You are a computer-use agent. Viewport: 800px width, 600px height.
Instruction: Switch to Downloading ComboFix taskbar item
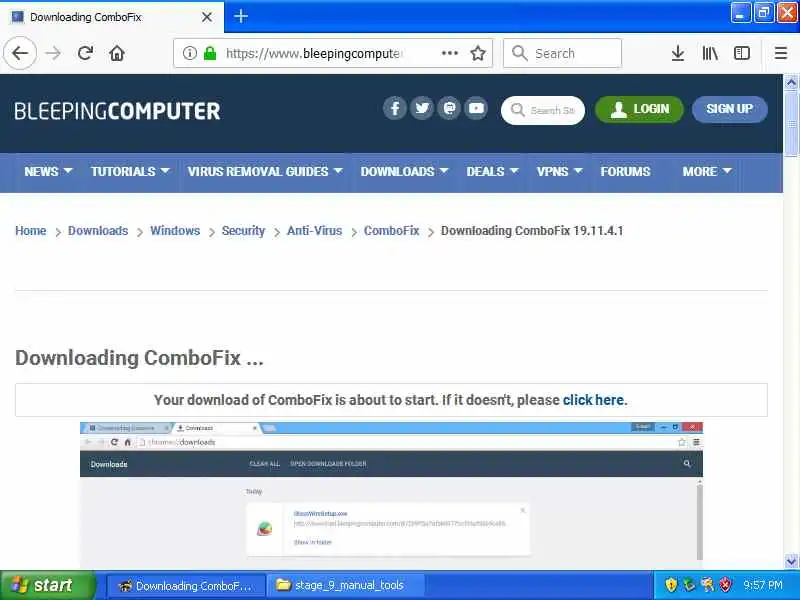[186, 586]
